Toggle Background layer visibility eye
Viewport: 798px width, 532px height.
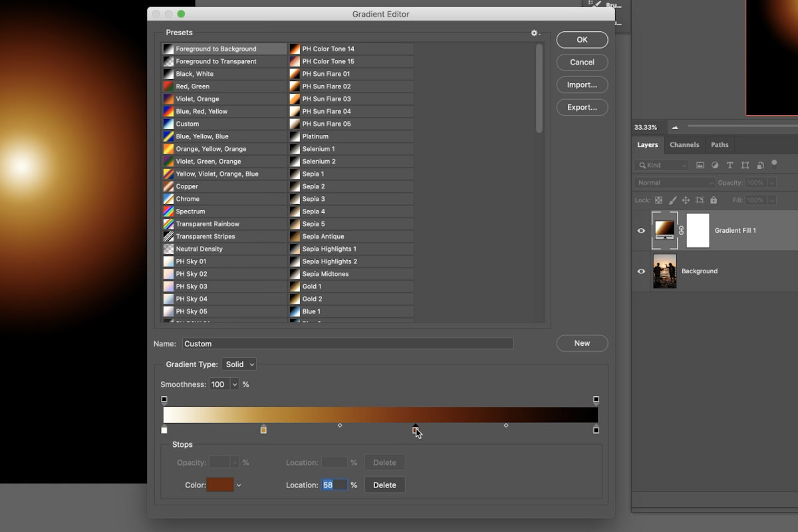click(641, 271)
